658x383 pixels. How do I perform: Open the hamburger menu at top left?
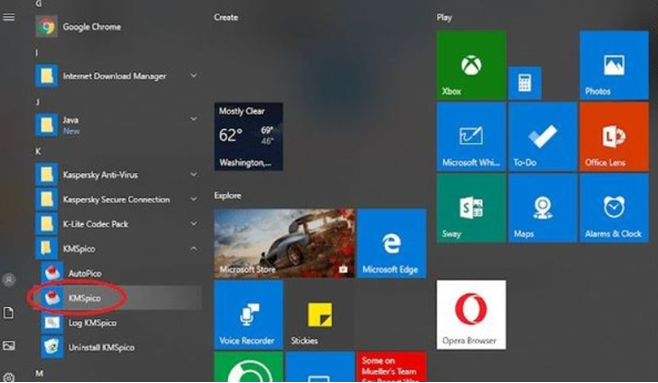point(9,17)
